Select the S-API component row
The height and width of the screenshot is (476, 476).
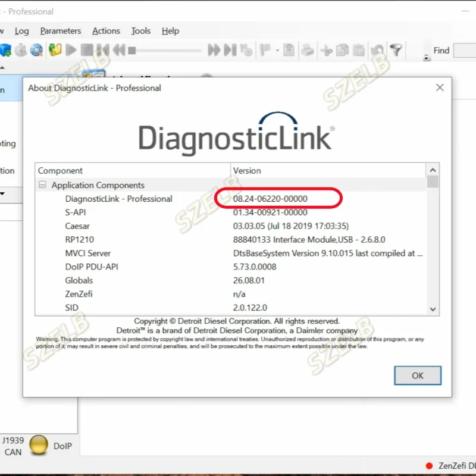(231, 212)
